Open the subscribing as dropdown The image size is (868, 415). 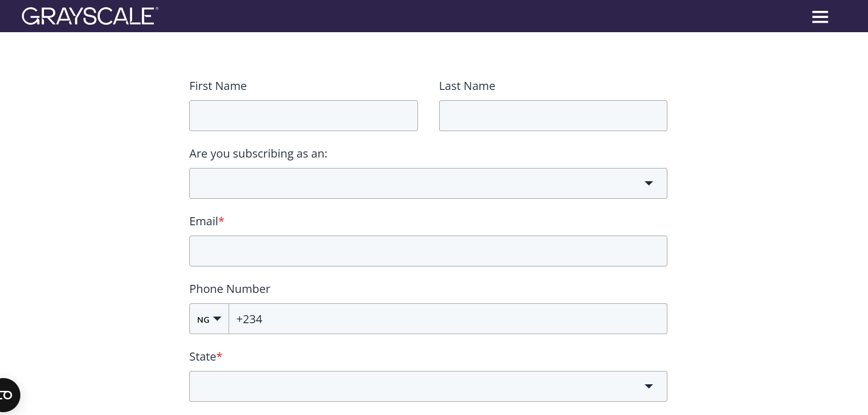[428, 183]
